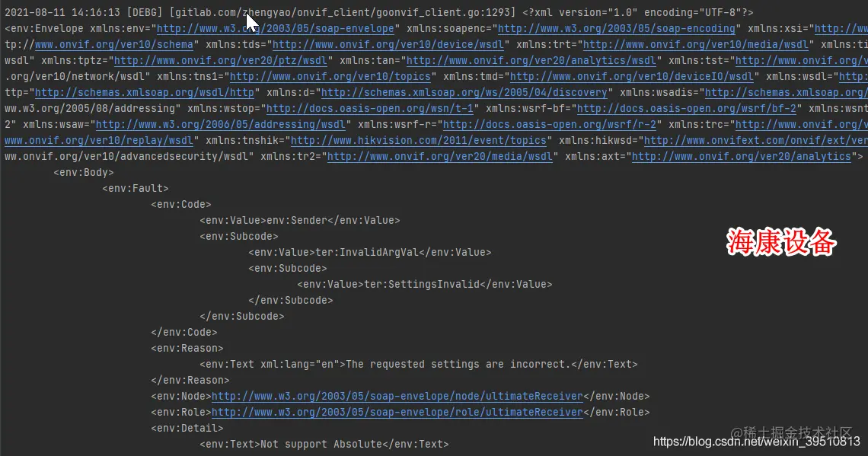Click www.onvif.org/ver10/schema link

[114, 45]
